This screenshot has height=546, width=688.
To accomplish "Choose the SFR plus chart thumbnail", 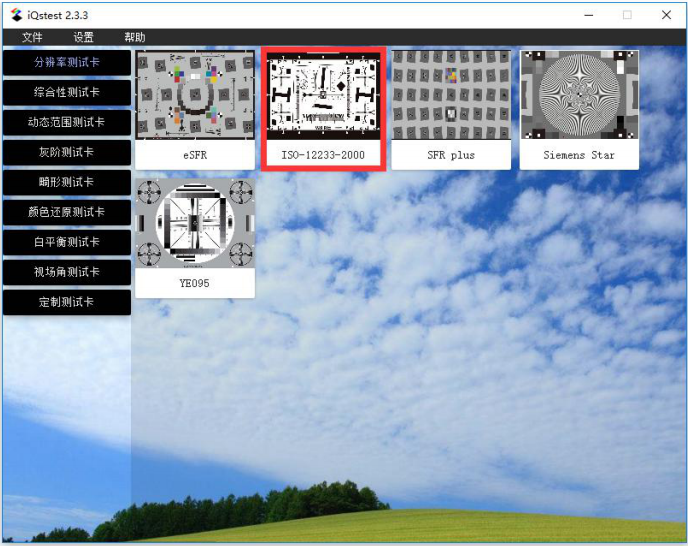I will [x=451, y=95].
